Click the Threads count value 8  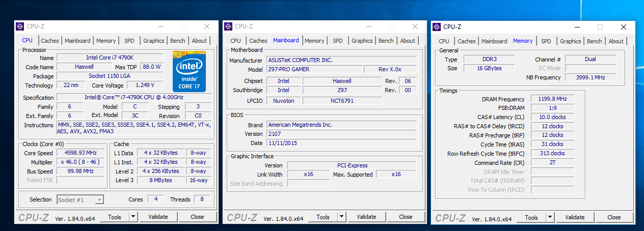(202, 199)
